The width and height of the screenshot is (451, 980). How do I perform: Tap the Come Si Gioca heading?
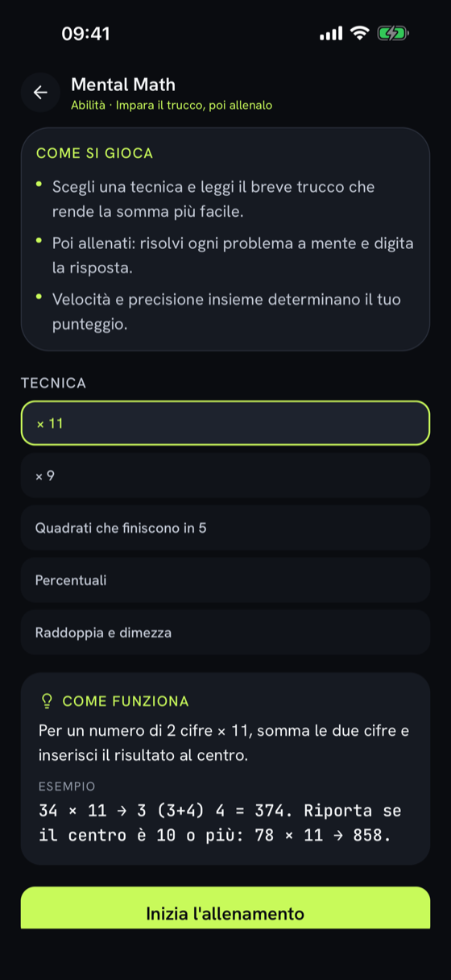point(95,153)
